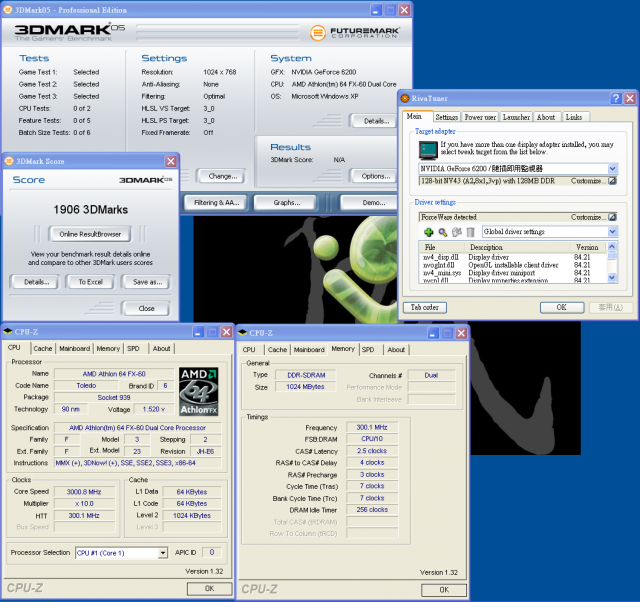Switch to Settings tab in RivaTuner
This screenshot has height=602, width=640.
click(x=447, y=117)
